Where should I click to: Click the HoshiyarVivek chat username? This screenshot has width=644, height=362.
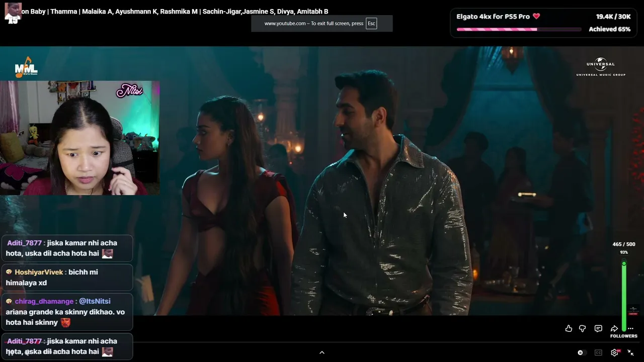point(39,272)
